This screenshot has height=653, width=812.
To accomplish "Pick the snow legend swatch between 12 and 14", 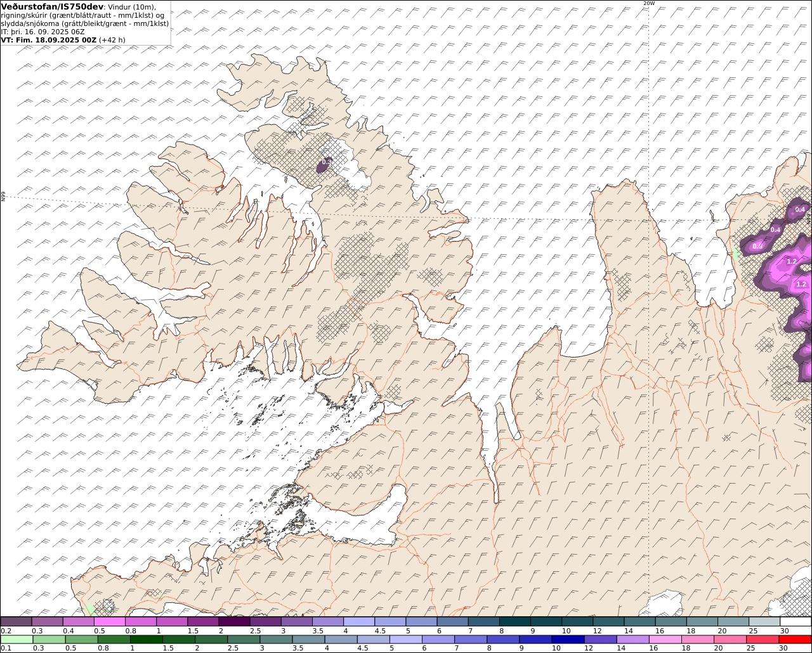I will pyautogui.click(x=609, y=621).
